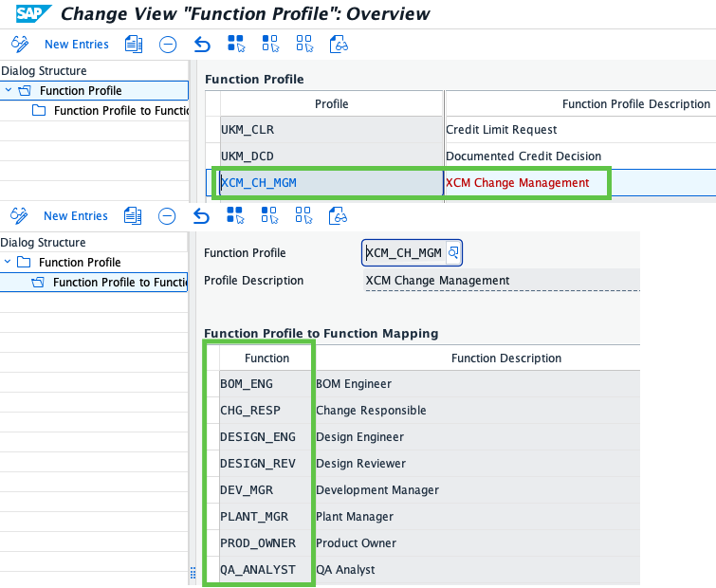
Task: Click the Function Description column header
Action: pyautogui.click(x=506, y=358)
